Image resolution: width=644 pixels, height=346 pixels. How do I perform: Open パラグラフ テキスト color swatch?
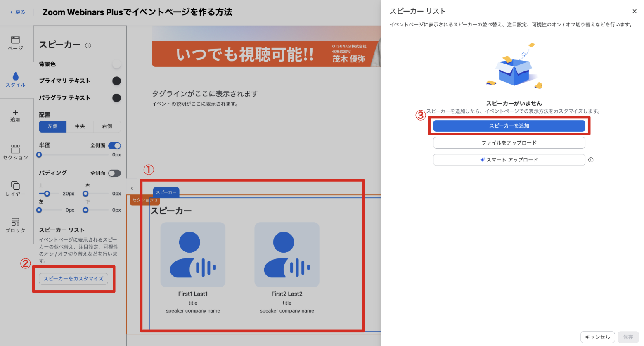pos(116,98)
